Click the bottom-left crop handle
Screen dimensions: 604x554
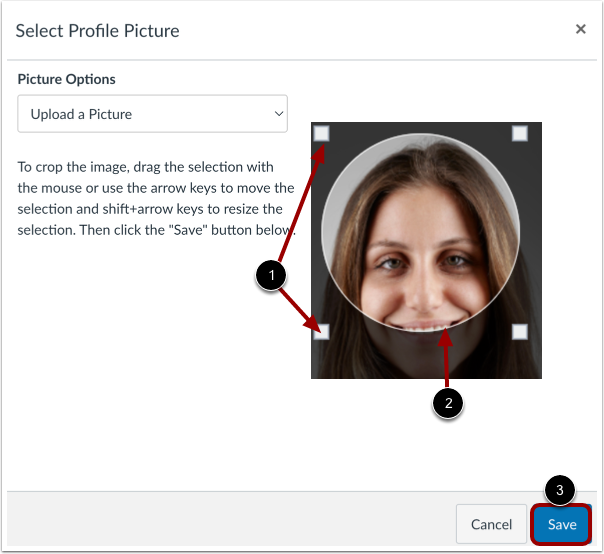[x=321, y=332]
